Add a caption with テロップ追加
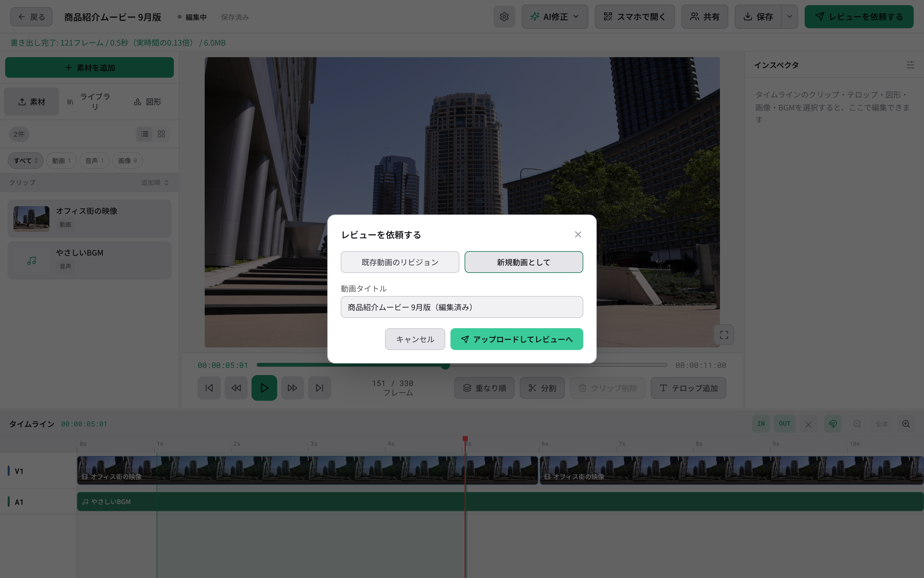The height and width of the screenshot is (578, 924). (x=689, y=388)
